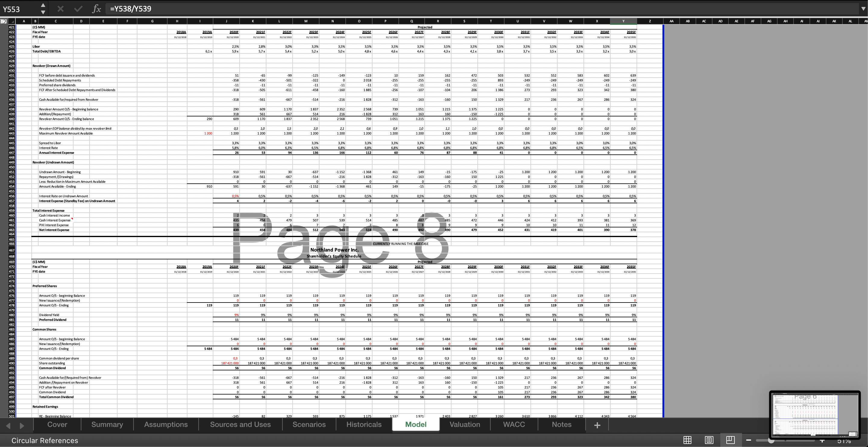The height and width of the screenshot is (447, 868).
Task: Select column J header
Action: 226,21
